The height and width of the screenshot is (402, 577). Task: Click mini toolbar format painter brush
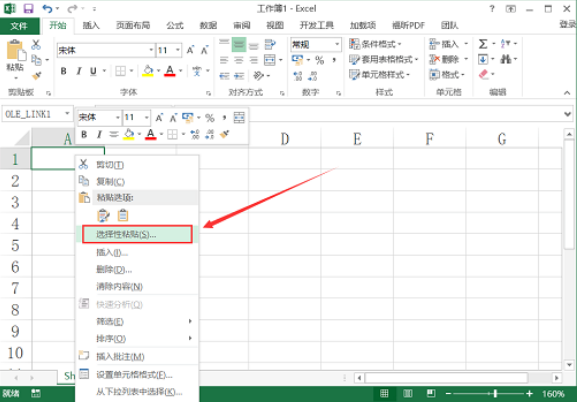click(224, 134)
